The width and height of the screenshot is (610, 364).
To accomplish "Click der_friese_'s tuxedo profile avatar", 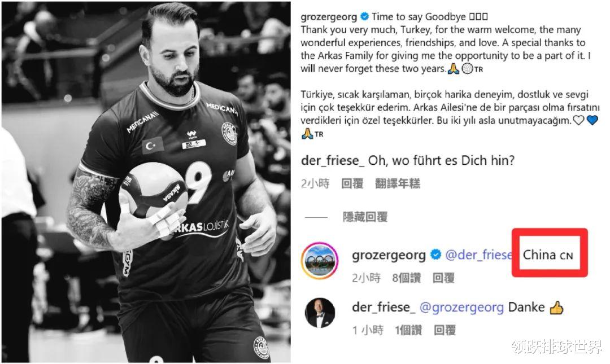I will pyautogui.click(x=320, y=313).
